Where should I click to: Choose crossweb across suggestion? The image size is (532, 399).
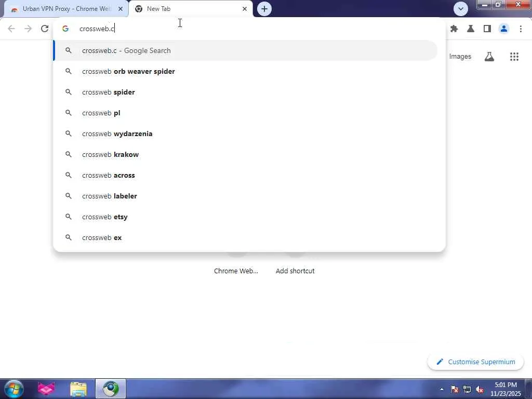point(246,175)
